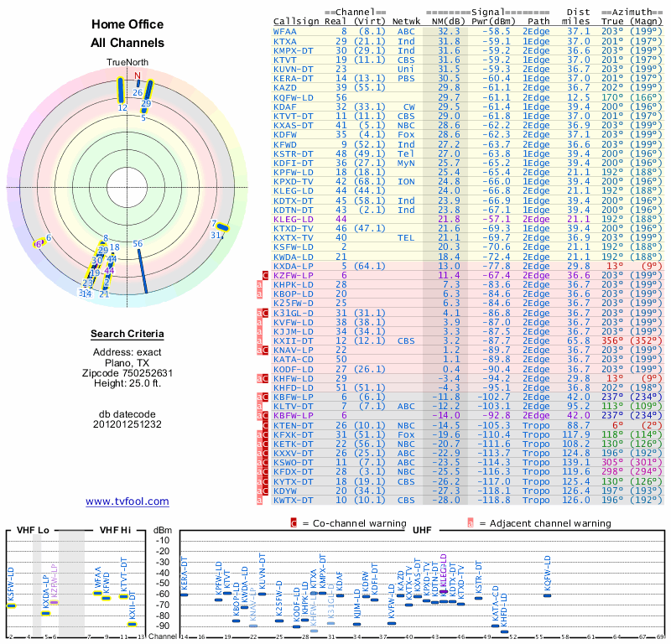Click the co-channel warning icon beside KZFW-LP
This screenshot has width=671, height=644.
[265, 276]
